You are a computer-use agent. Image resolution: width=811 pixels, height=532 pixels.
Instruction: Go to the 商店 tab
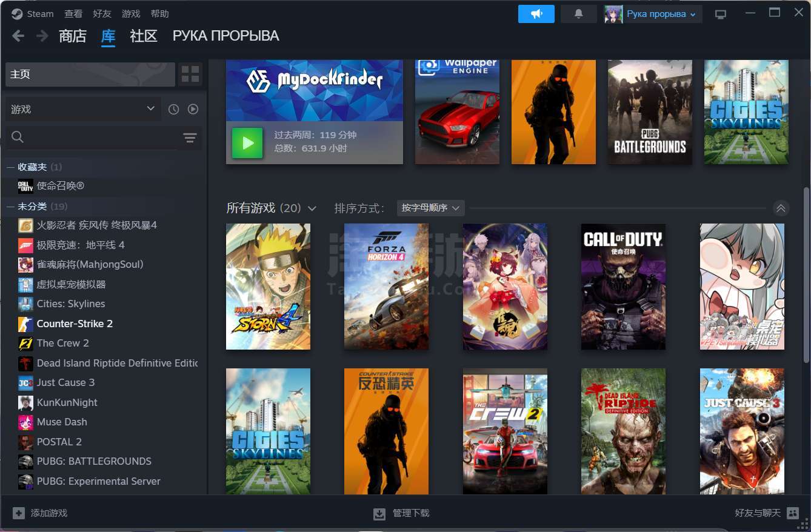(x=73, y=36)
